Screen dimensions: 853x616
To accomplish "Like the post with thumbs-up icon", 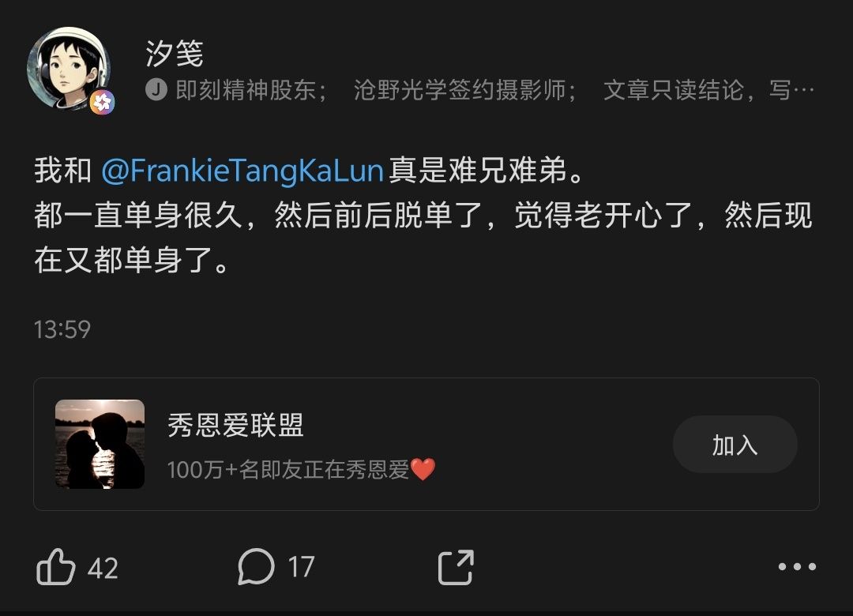I will point(55,566).
